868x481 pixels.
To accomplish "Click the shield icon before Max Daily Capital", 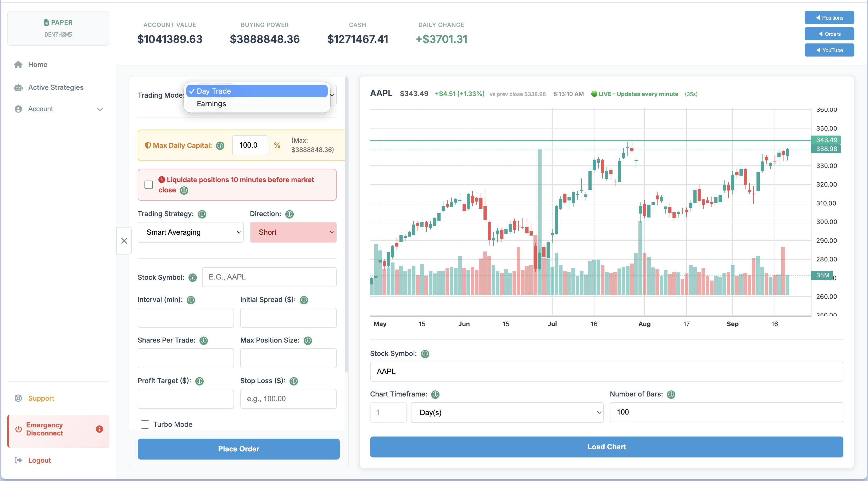I will click(x=148, y=146).
